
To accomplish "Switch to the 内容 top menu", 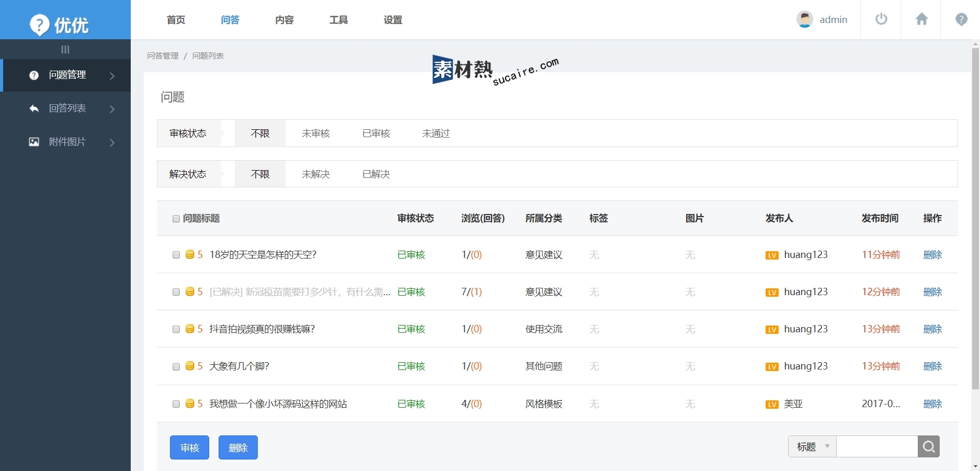I will 284,20.
